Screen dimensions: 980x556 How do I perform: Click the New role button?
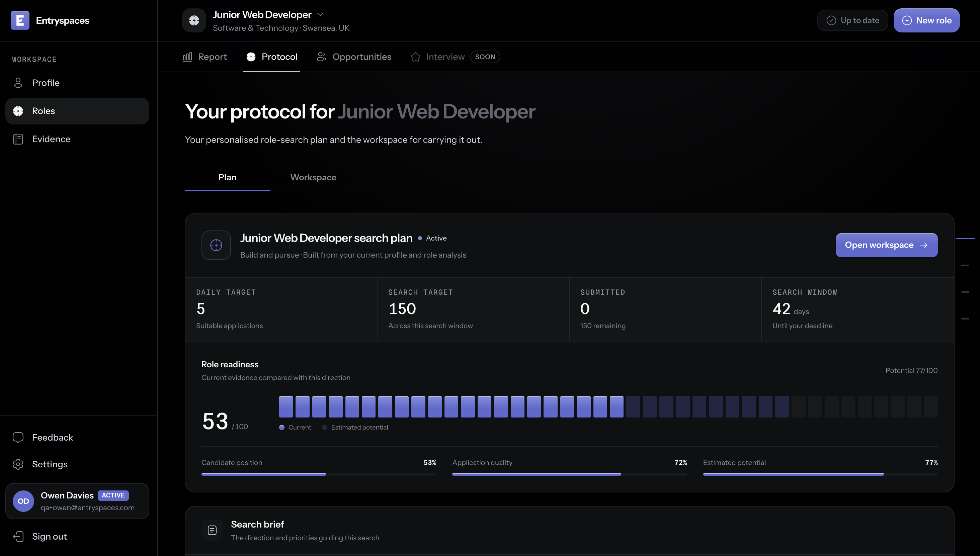926,20
